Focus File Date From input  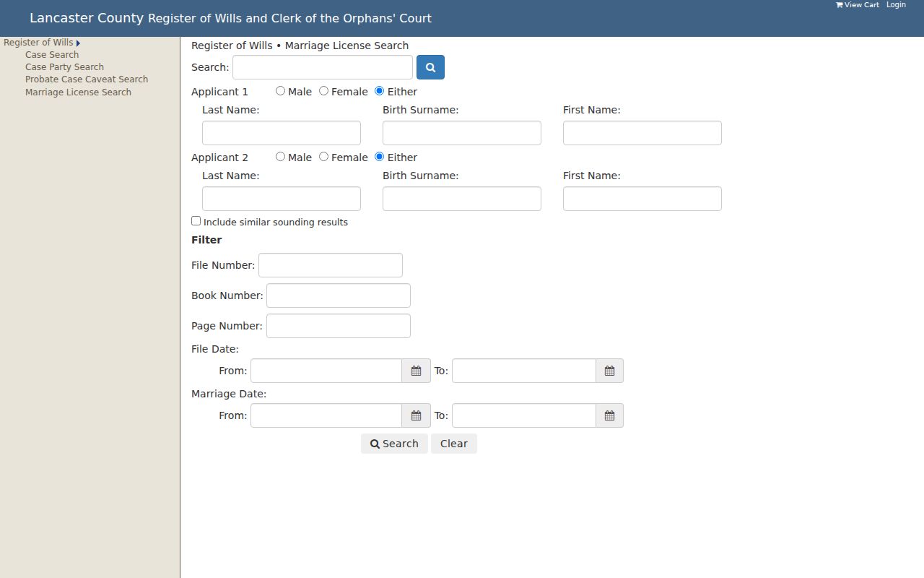(x=326, y=371)
